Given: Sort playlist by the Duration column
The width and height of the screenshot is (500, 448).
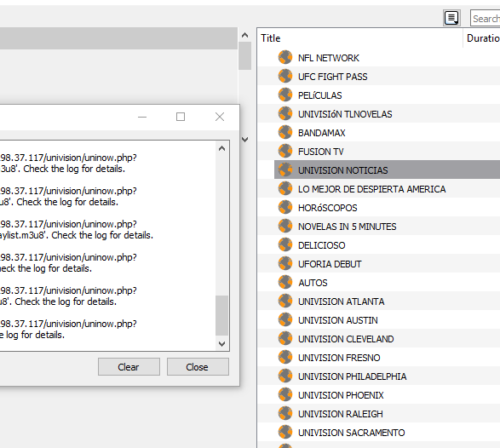Looking at the screenshot, I should (481, 38).
